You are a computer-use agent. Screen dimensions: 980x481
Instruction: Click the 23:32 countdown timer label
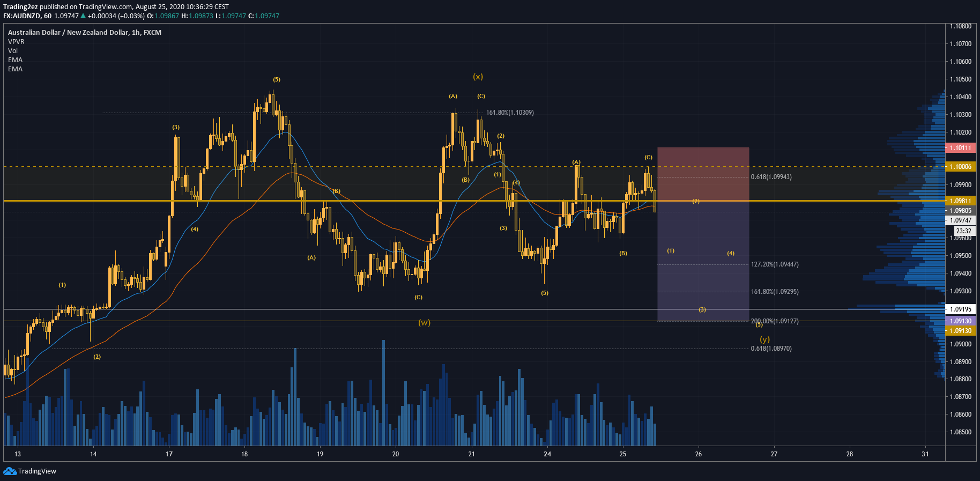click(963, 231)
